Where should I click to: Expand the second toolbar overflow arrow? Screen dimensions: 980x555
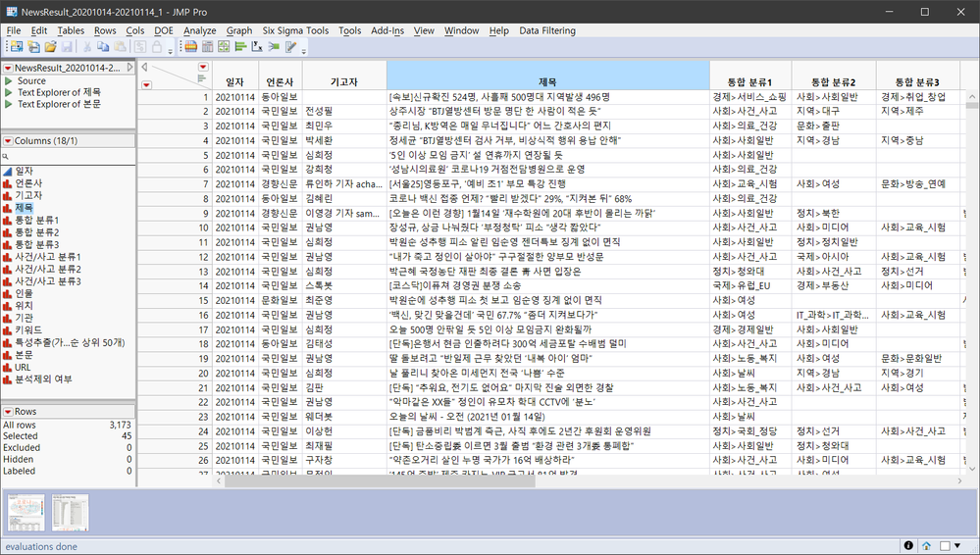(x=304, y=50)
